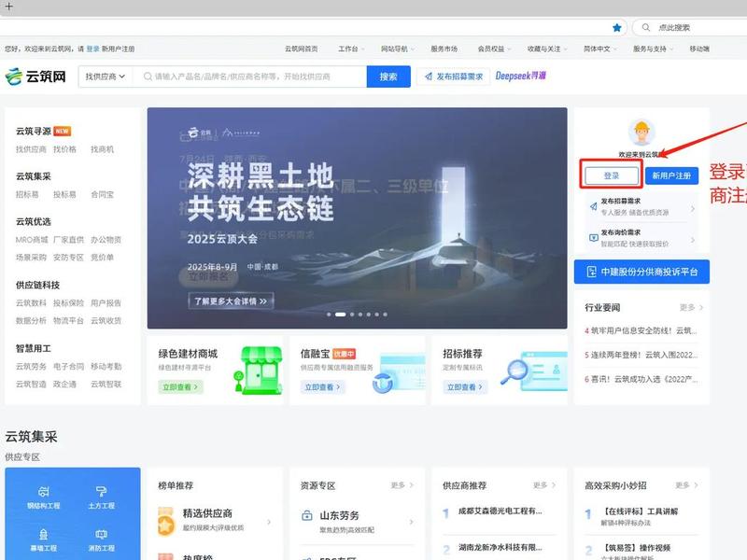
Task: Click the 信融宝 card illustration
Action: pos(399,372)
